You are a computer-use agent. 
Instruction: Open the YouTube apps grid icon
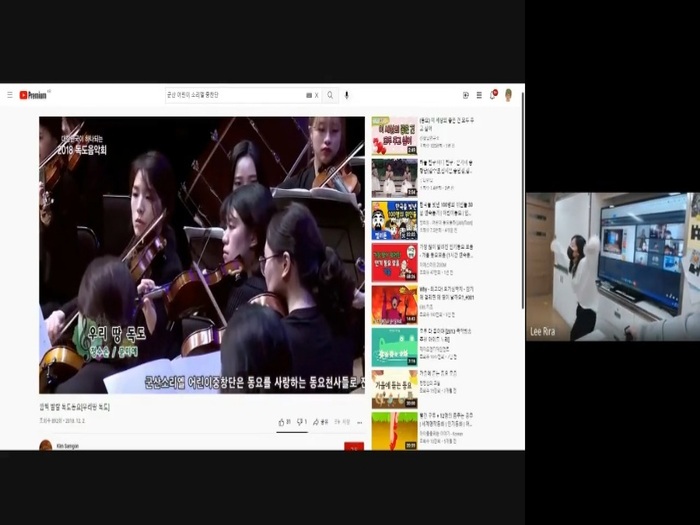click(x=479, y=95)
